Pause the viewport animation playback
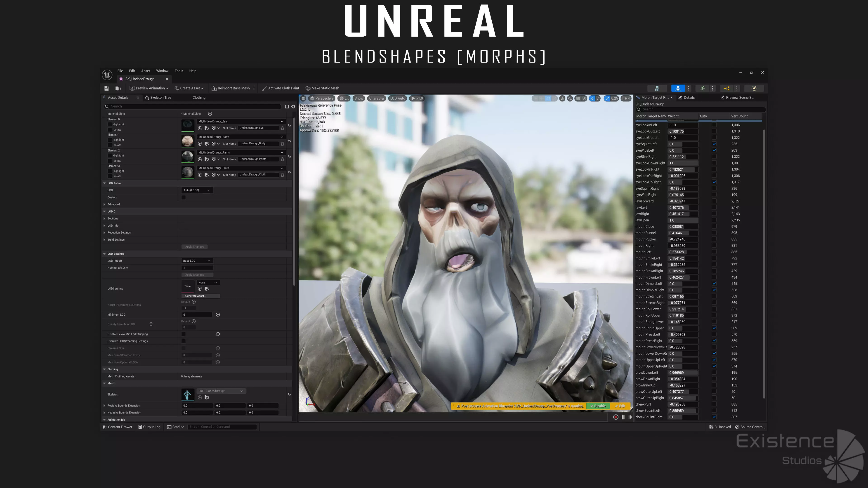The width and height of the screenshot is (868, 488). tap(623, 417)
